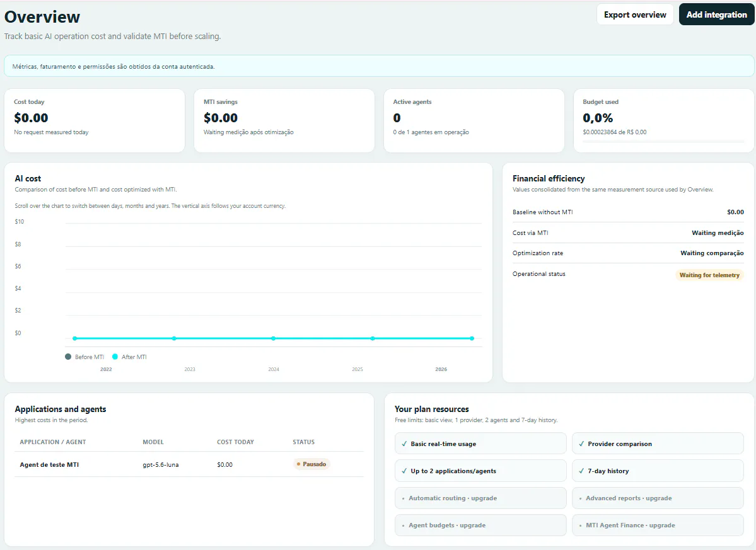756x550 pixels.
Task: Click the Budget used progress bar
Action: pyautogui.click(x=663, y=141)
